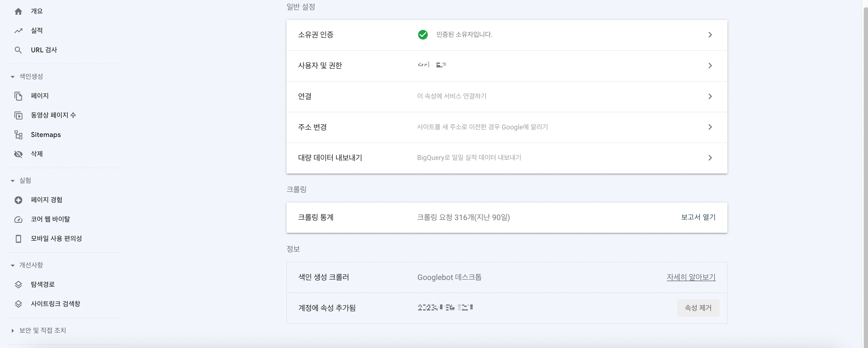
Task: Click the 탐색경로 breadcrumbs icon
Action: (18, 284)
